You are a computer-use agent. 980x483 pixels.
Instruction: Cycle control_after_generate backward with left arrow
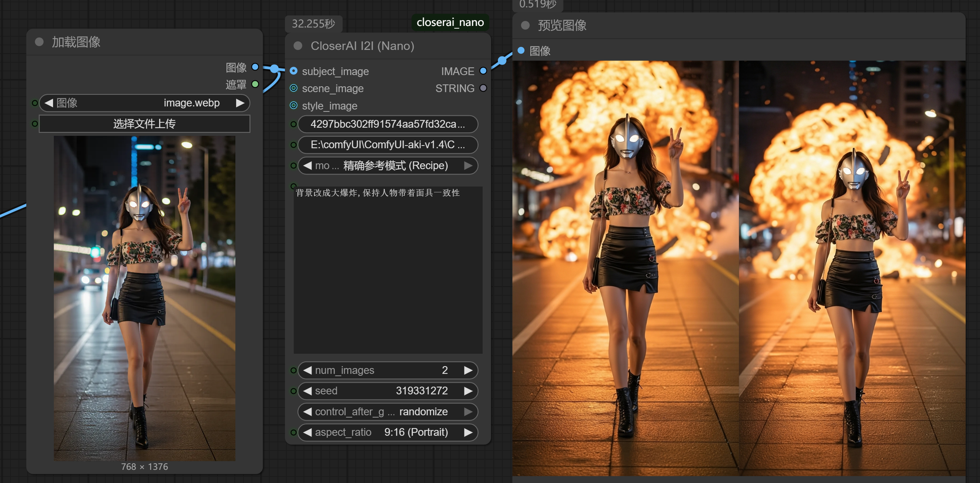point(307,412)
